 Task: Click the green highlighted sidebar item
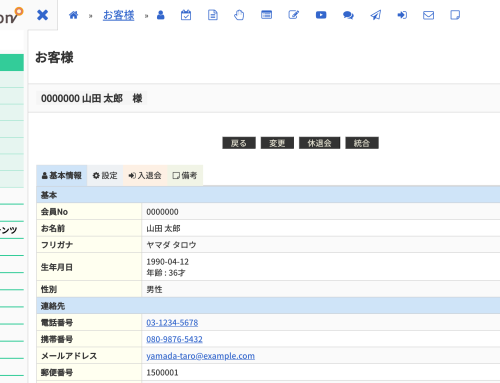(x=12, y=62)
